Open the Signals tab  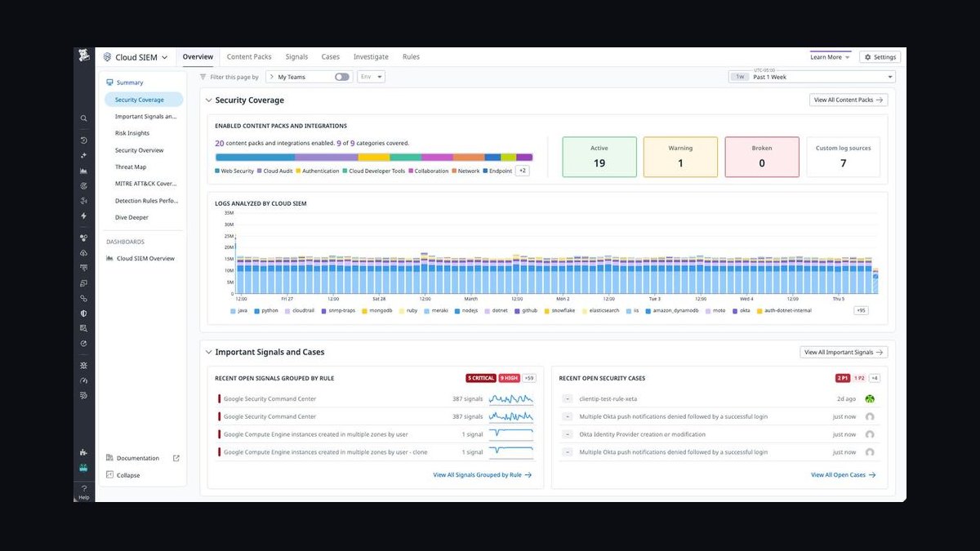(x=296, y=57)
